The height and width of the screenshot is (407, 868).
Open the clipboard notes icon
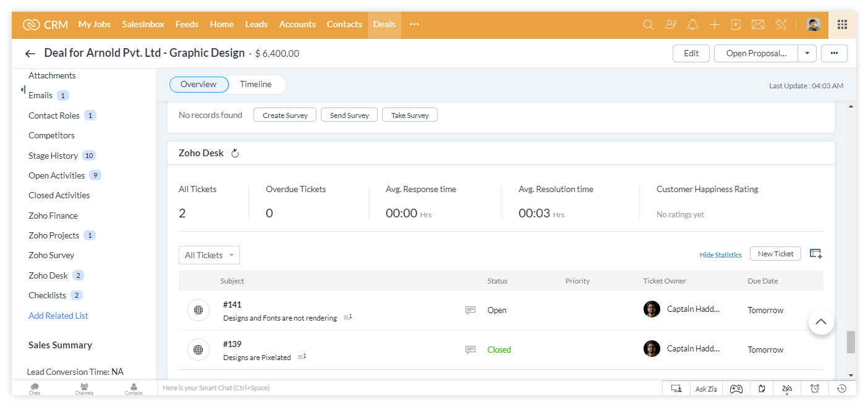coord(762,388)
